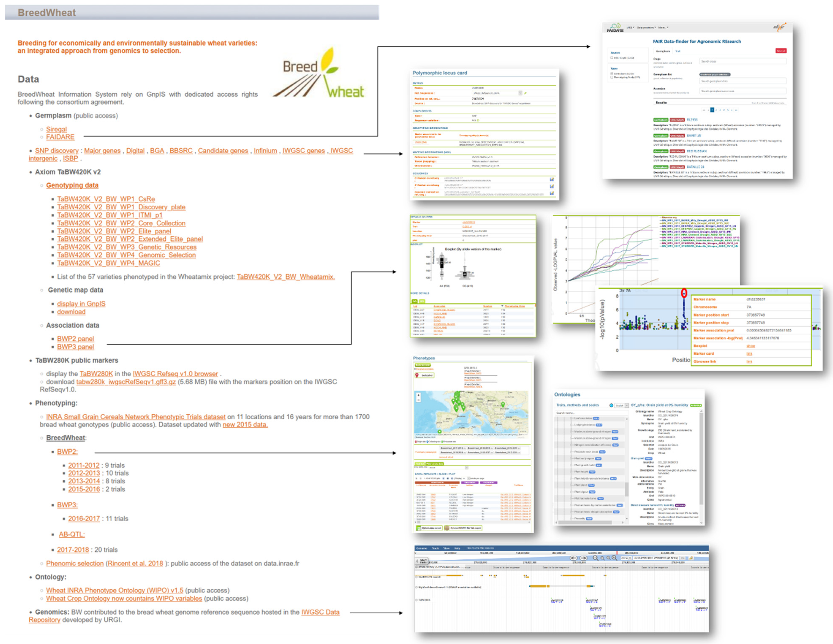Click the Search crops field in FAIDARE
The width and height of the screenshot is (833, 644).
coord(743,61)
